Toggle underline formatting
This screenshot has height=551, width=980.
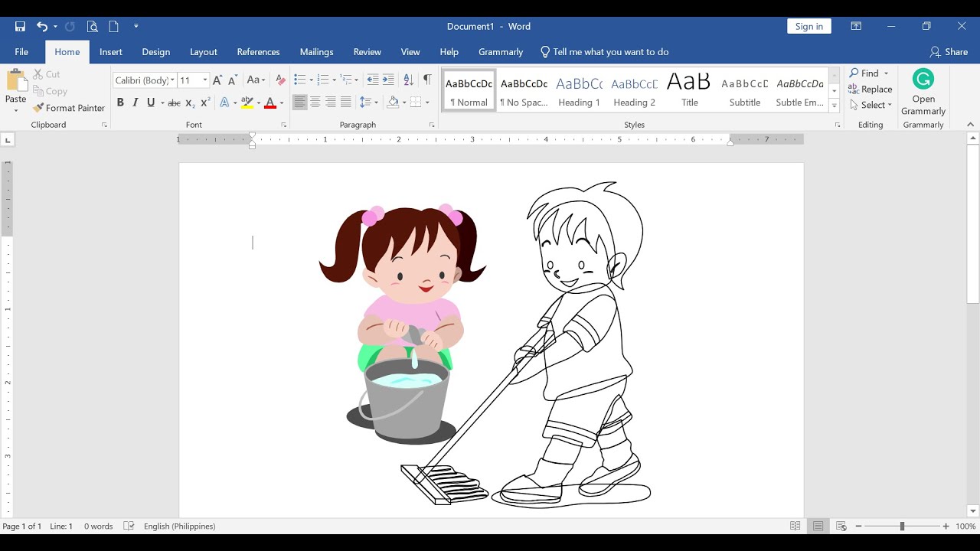(x=151, y=103)
